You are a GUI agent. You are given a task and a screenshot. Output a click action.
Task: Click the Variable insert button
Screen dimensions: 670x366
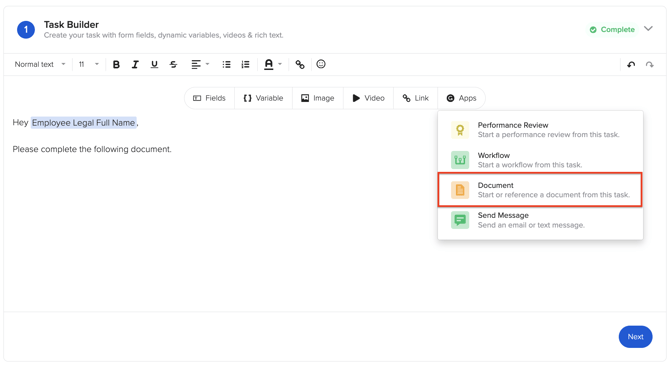tap(263, 98)
